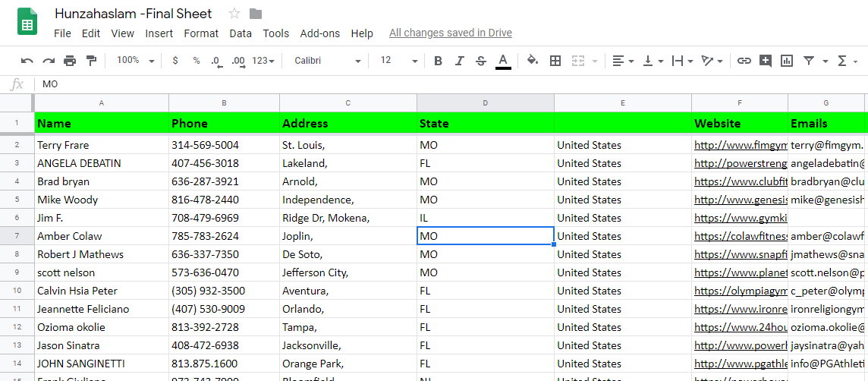868x381 pixels.
Task: Open the vertical align dropdown
Action: 653,61
